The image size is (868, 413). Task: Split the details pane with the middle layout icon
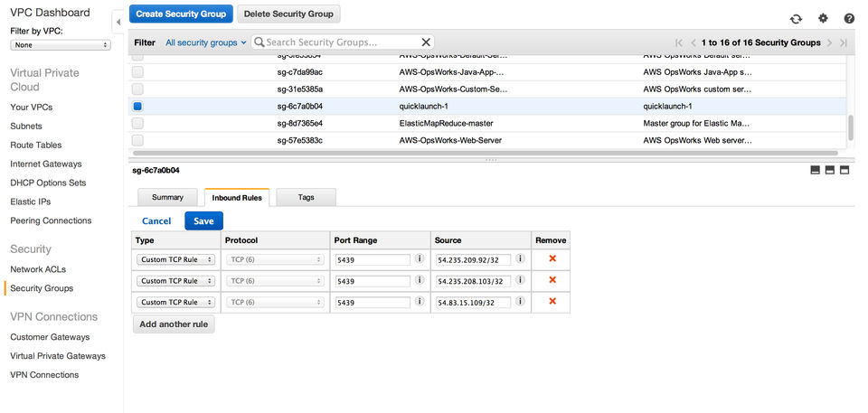tap(830, 171)
